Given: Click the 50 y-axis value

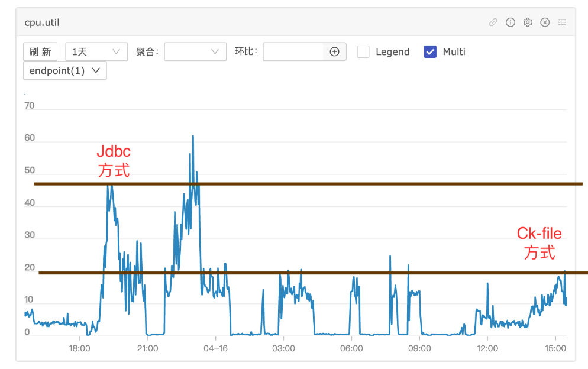Looking at the screenshot, I should [29, 170].
